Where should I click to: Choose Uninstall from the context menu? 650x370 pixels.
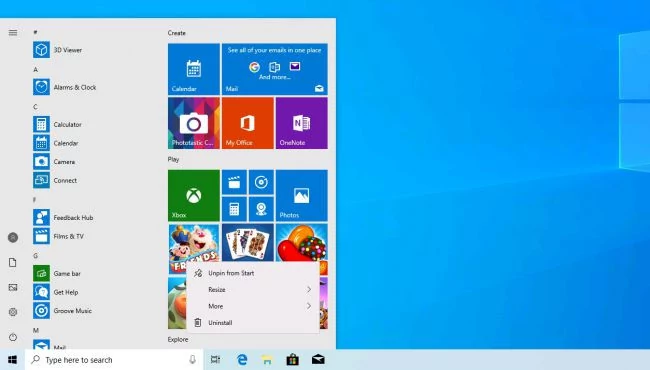pos(253,323)
